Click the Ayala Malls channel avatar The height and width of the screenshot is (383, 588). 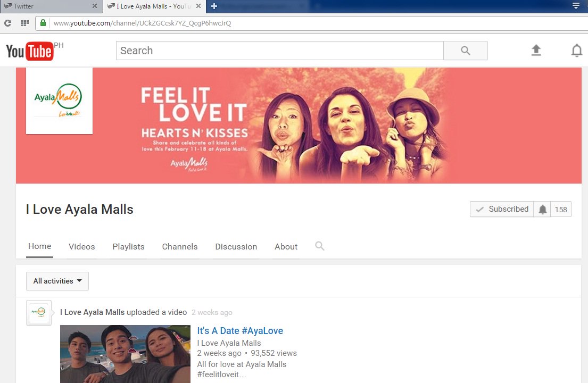click(x=59, y=101)
